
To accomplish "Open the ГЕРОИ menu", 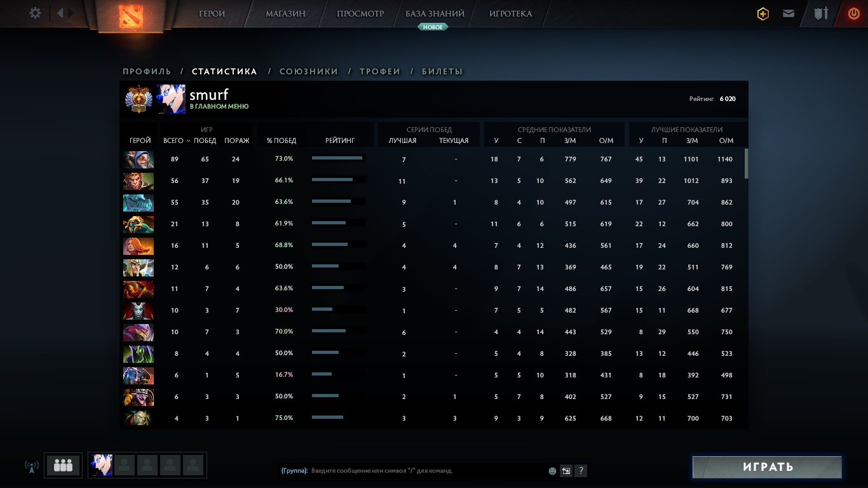I will pos(212,13).
